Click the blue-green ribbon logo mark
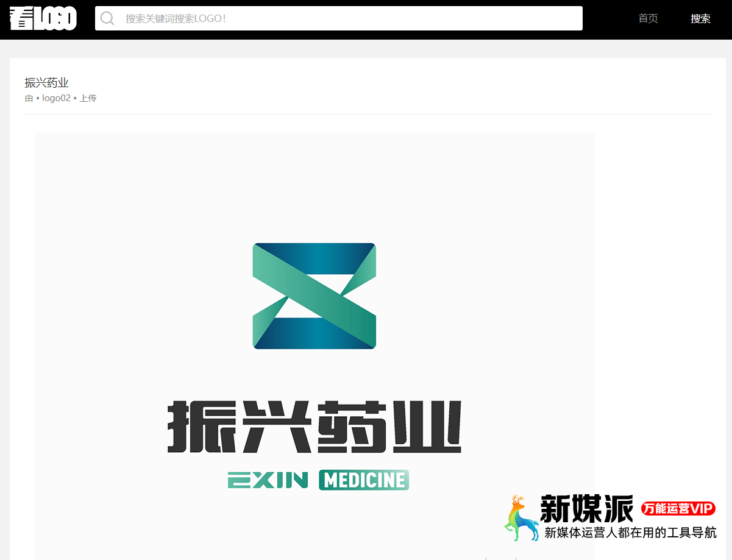This screenshot has height=560, width=732. 314,296
